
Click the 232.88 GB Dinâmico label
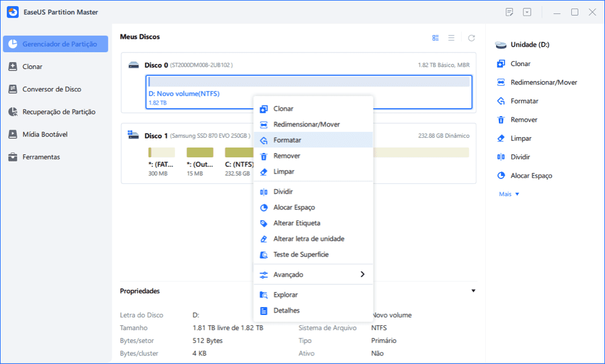(x=443, y=135)
